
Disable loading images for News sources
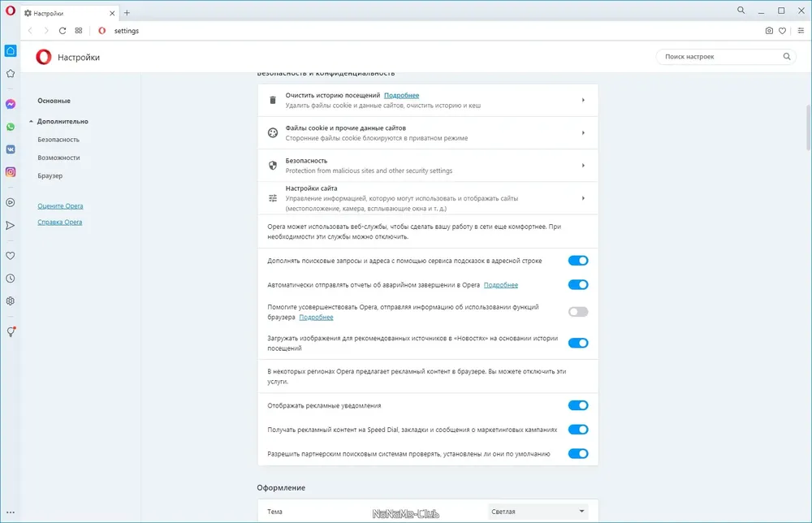pyautogui.click(x=578, y=343)
